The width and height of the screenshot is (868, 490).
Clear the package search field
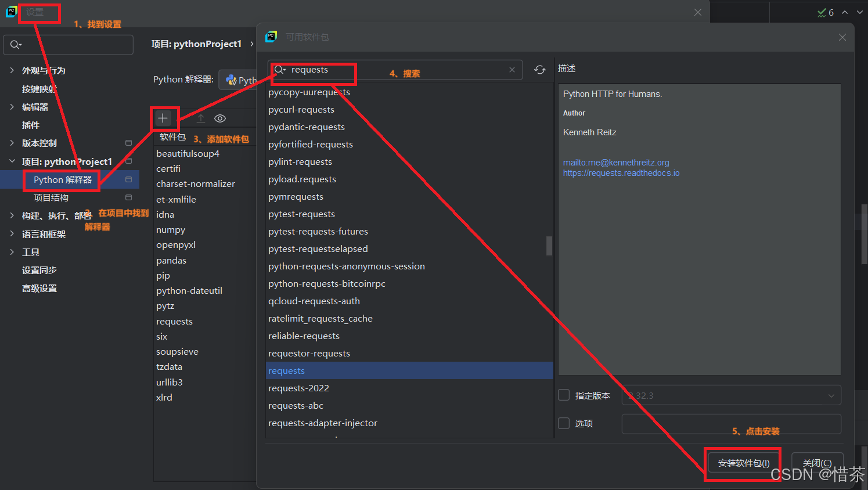pyautogui.click(x=512, y=70)
